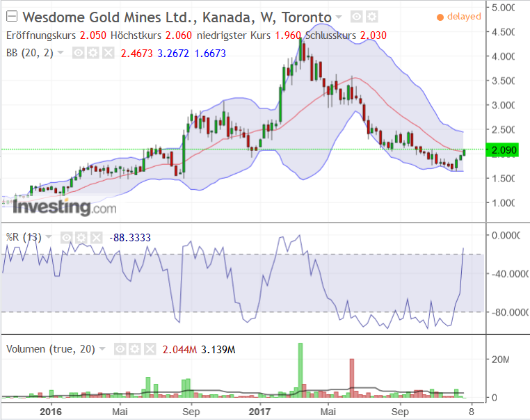Click the 20M volume axis label
530x420 pixels.
(500, 360)
